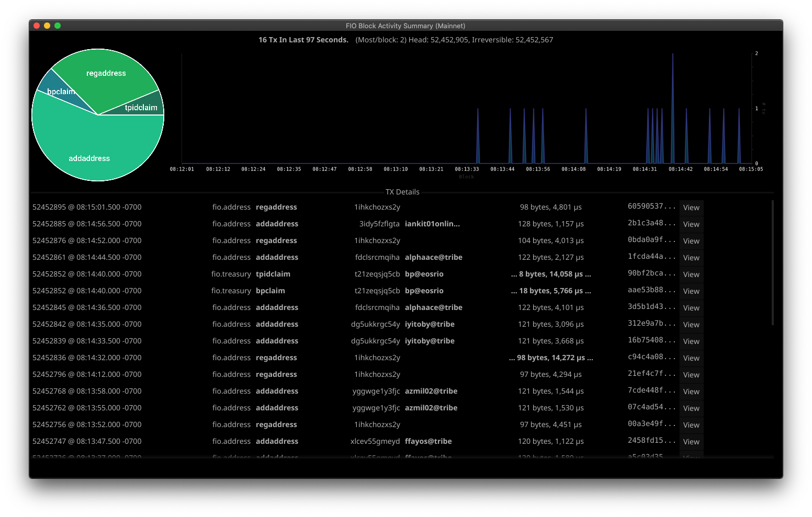Click the ffayos@tribe address in block 52452747

[x=428, y=442]
